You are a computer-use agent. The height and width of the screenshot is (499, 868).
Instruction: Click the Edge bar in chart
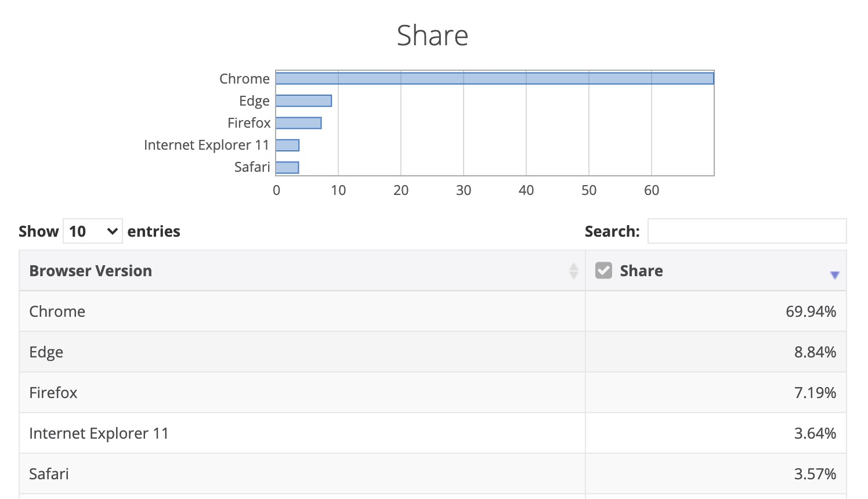pyautogui.click(x=303, y=101)
